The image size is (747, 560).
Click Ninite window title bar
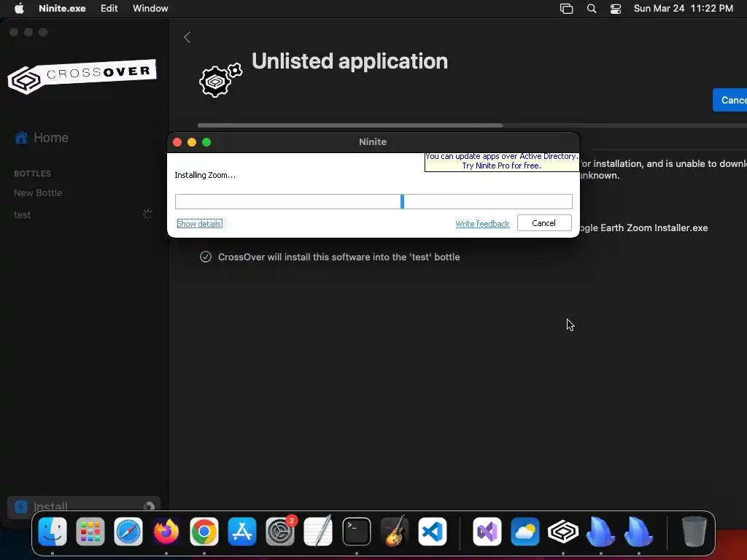point(373,142)
